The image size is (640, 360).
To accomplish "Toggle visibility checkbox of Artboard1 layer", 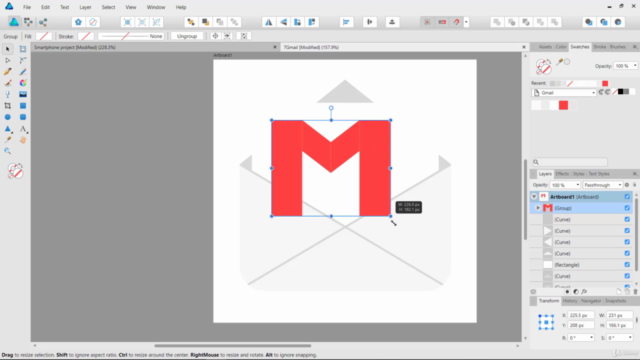I will [x=627, y=197].
